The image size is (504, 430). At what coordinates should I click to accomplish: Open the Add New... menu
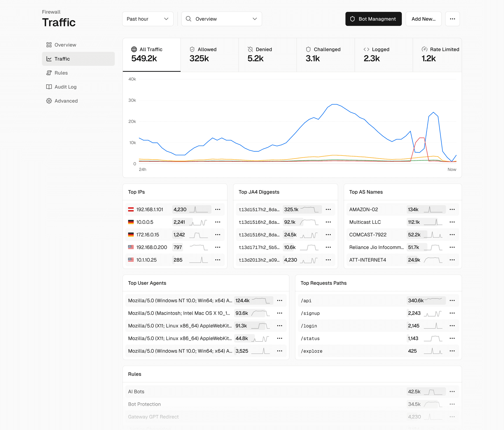[423, 19]
